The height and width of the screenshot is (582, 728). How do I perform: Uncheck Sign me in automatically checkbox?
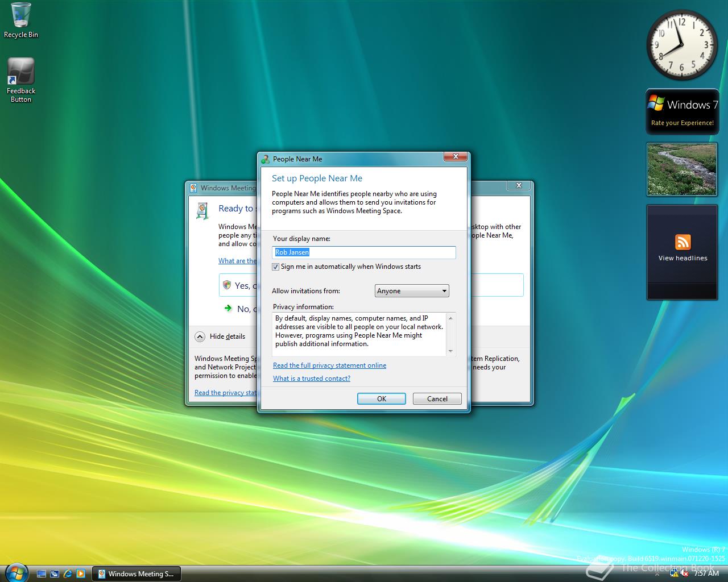(276, 267)
